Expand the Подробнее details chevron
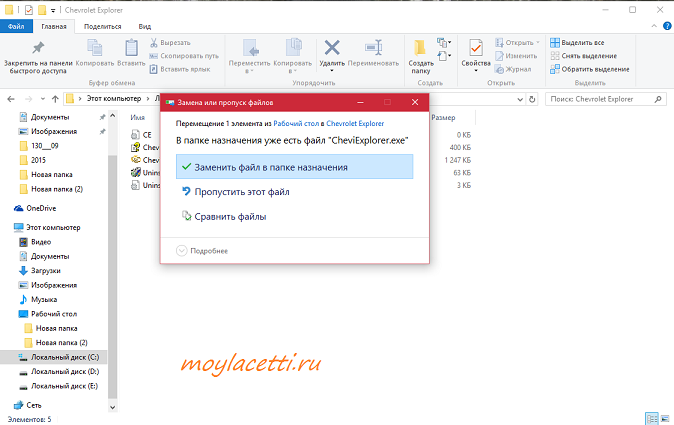 [x=182, y=250]
